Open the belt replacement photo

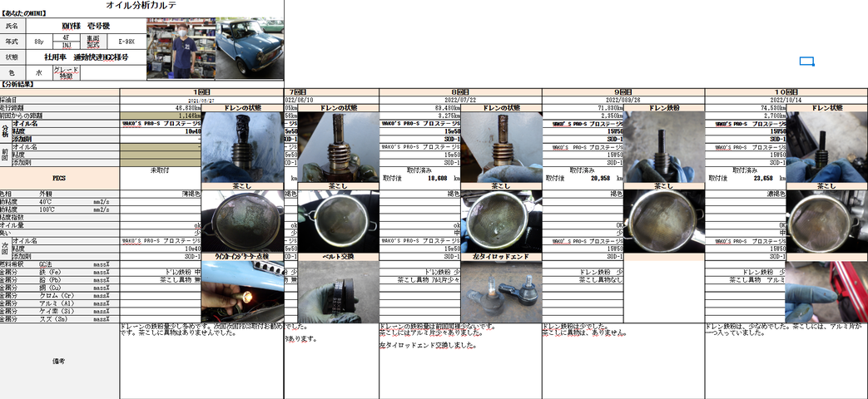pyautogui.click(x=338, y=291)
